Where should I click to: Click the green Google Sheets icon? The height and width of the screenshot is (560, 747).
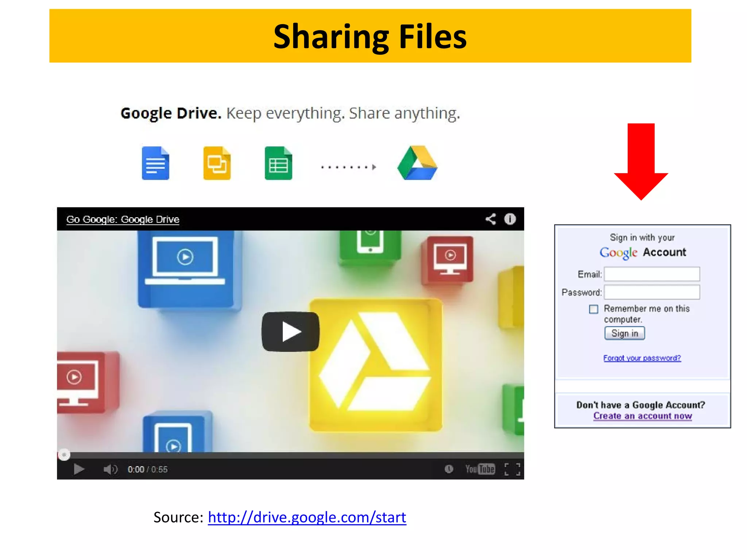tap(278, 163)
